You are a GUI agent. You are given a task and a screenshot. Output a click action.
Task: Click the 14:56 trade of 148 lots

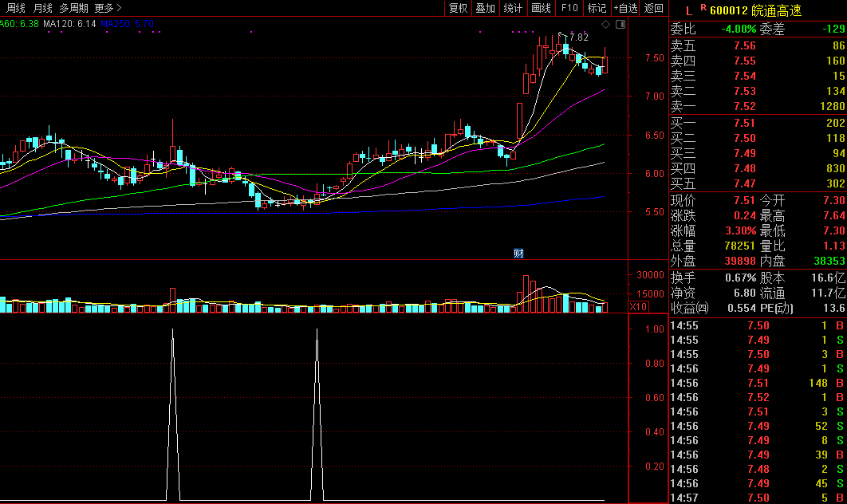click(x=758, y=383)
